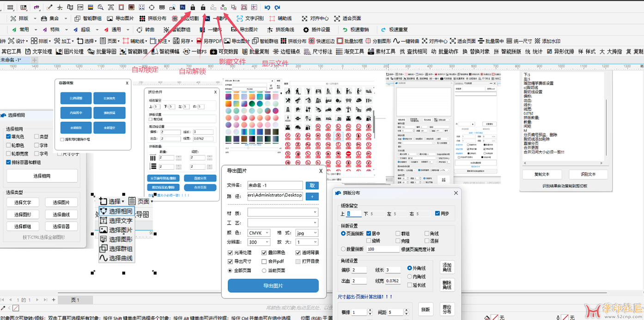The height and width of the screenshot is (320, 644).
Task: Open the 设计 dropdown menu
Action: 18,41
